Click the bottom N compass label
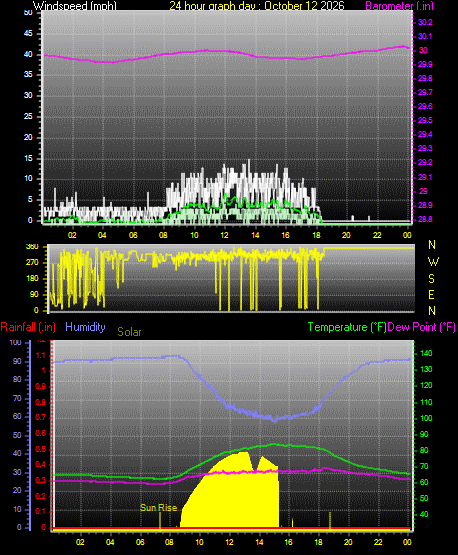 click(432, 311)
